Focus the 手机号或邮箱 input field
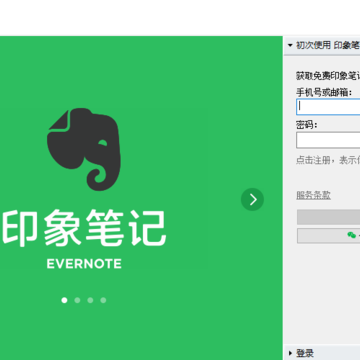 [328, 107]
